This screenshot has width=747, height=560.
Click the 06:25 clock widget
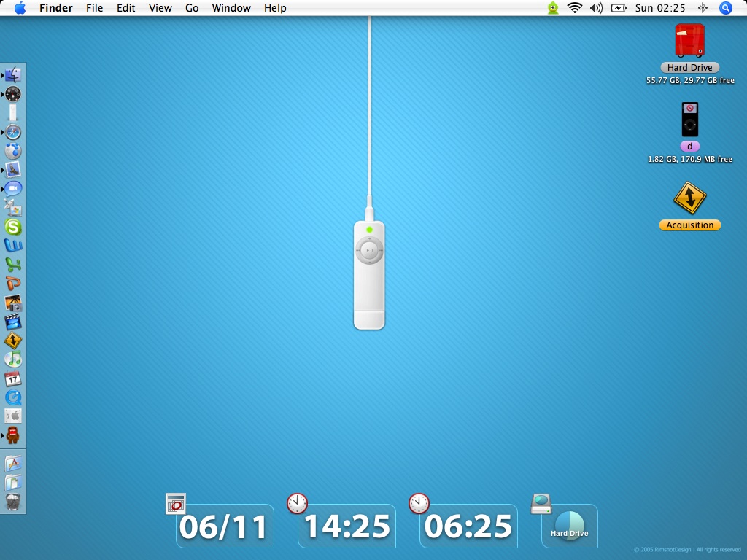pyautogui.click(x=468, y=526)
